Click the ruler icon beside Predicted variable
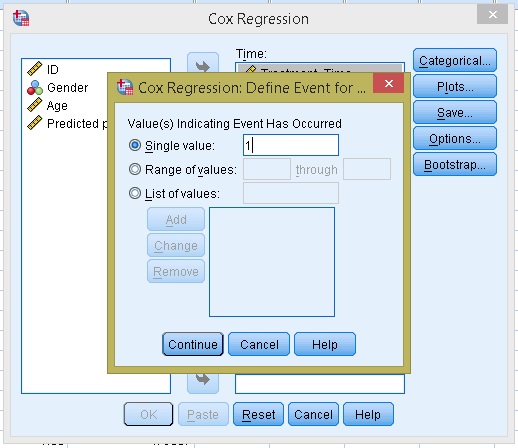Viewport: 518px width, 448px height. tap(34, 123)
